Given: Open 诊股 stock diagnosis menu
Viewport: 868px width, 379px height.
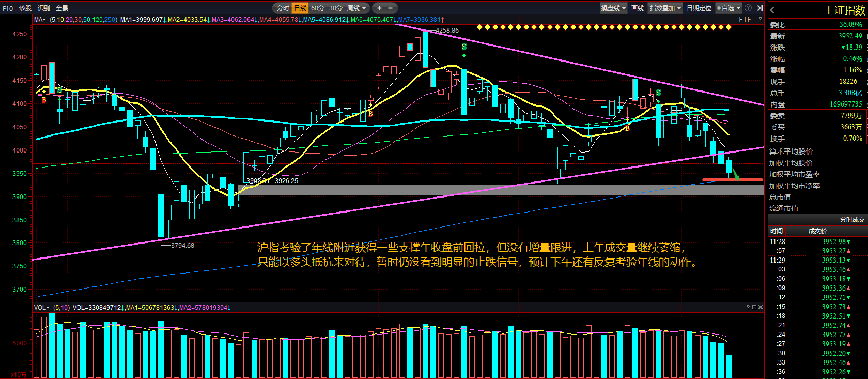Looking at the screenshot, I should click(x=25, y=8).
